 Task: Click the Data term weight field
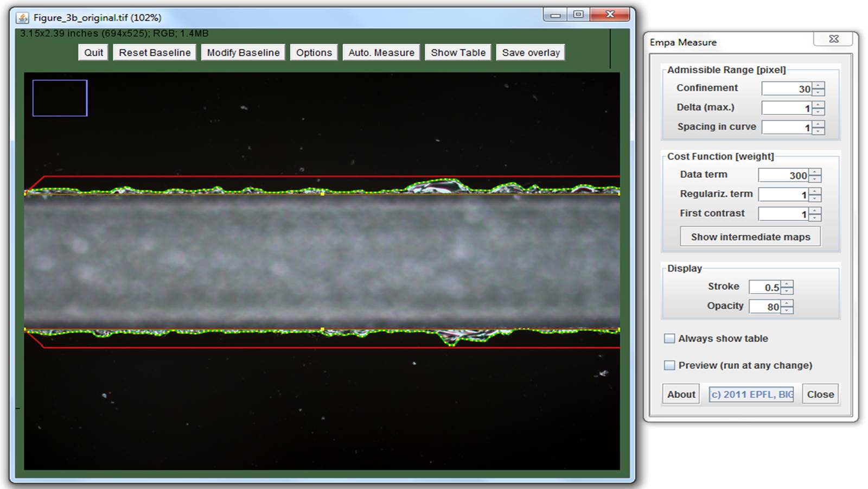783,175
